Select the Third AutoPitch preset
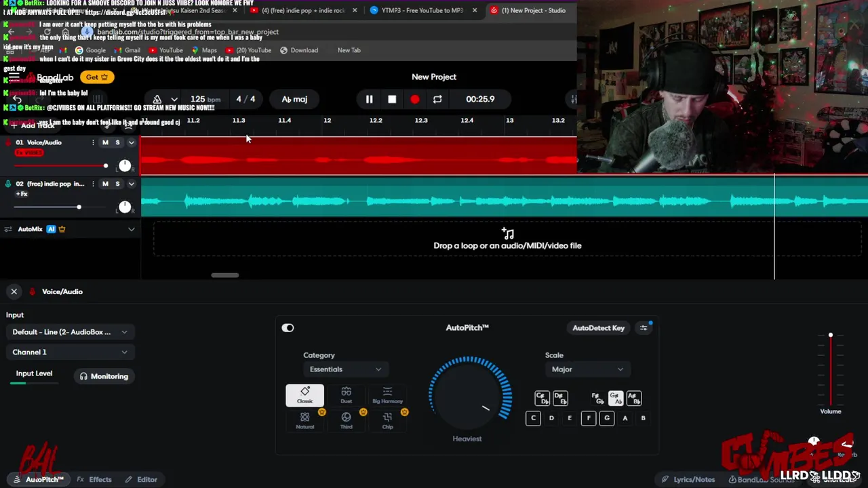Image resolution: width=868 pixels, height=488 pixels. click(x=346, y=420)
